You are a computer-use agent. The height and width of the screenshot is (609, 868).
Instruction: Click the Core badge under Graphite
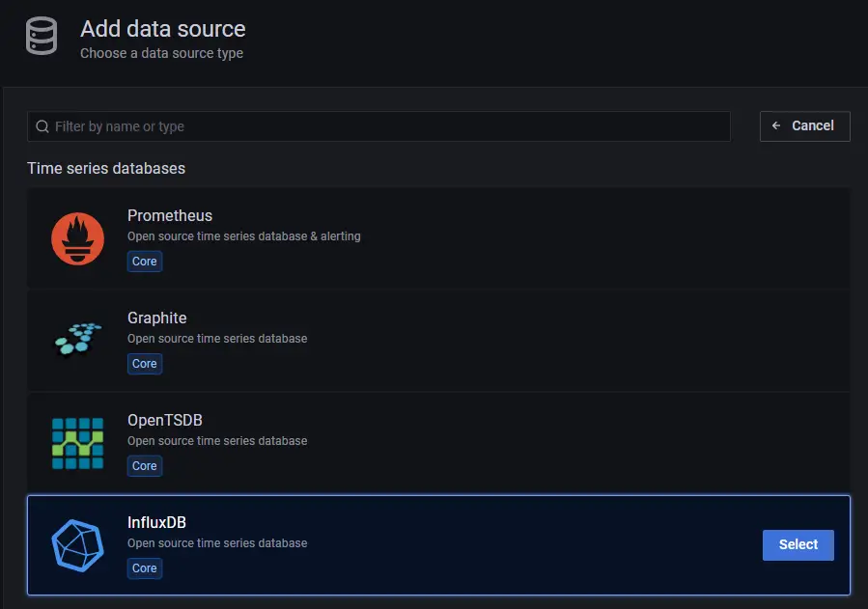(x=145, y=364)
